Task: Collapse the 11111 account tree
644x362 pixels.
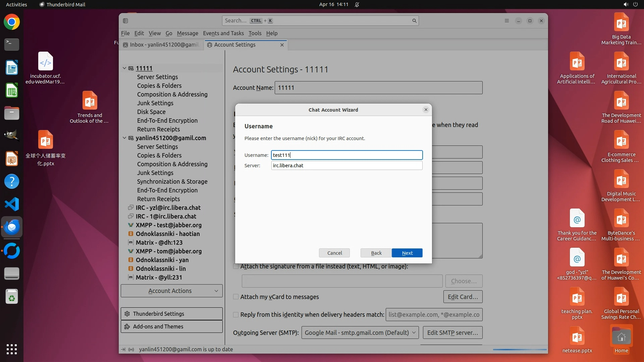Action: 124,68
